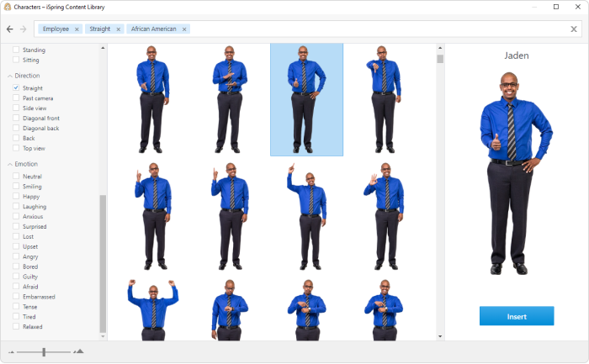Choose the unsmiling finger-raised pose thumbnail

click(x=153, y=216)
